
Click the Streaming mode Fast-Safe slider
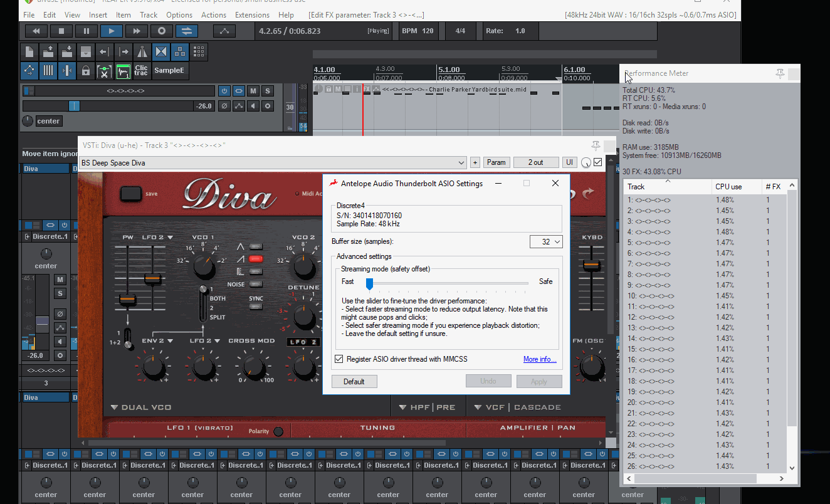coord(370,284)
